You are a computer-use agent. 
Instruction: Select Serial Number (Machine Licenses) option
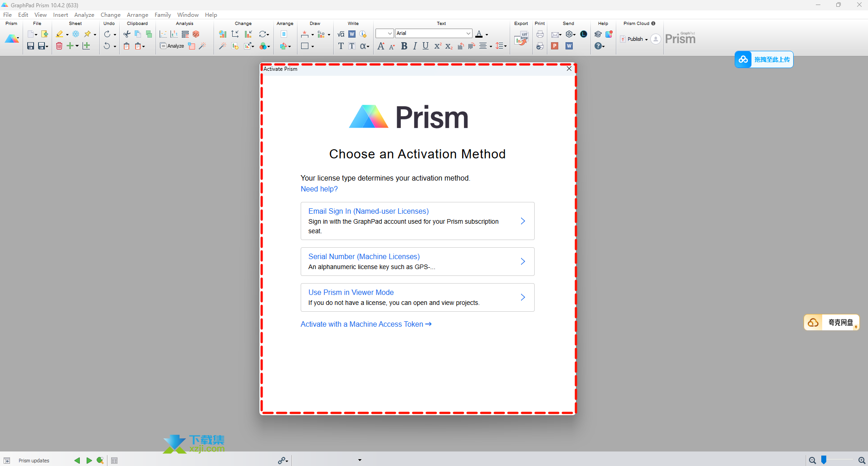click(417, 261)
